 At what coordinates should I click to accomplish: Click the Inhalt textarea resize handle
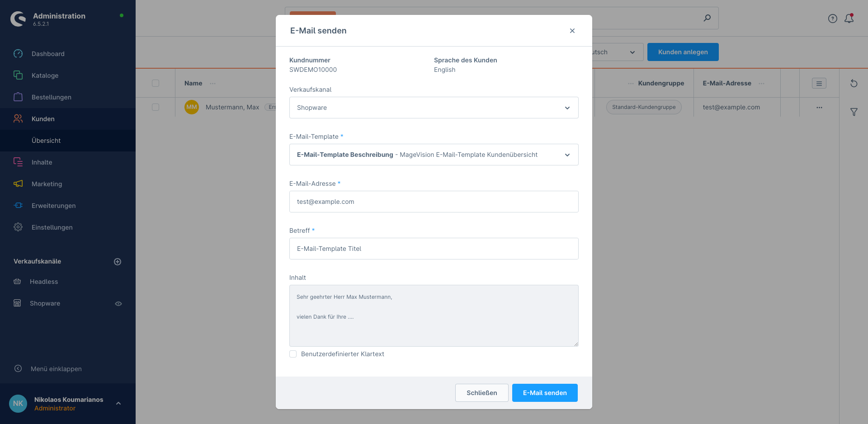click(576, 344)
